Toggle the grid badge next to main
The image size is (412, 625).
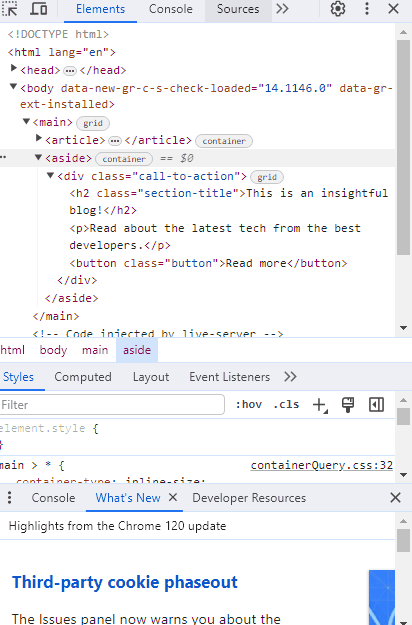(x=93, y=123)
